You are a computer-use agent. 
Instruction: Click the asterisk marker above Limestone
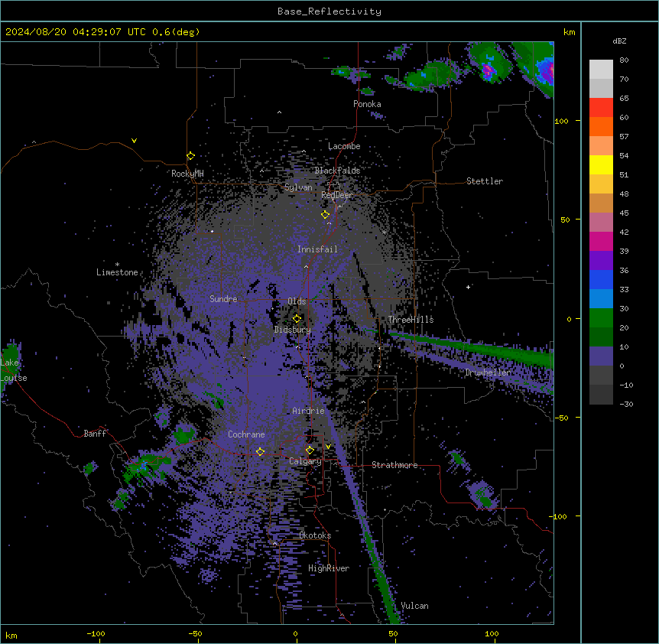117,265
